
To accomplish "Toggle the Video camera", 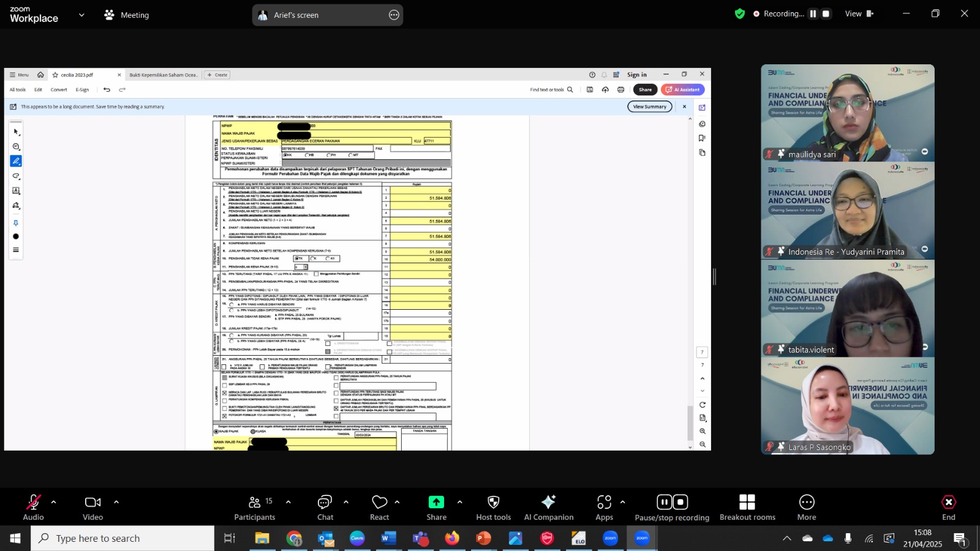I will click(93, 508).
